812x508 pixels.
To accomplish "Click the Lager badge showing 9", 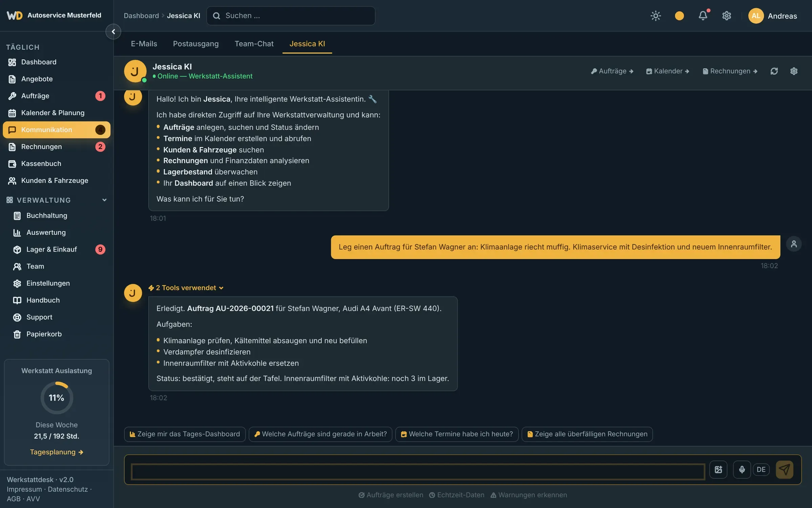I will (x=100, y=249).
